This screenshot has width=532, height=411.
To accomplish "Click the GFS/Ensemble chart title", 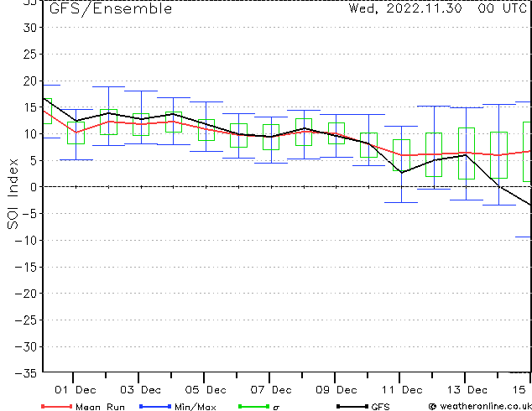I will click(111, 9).
